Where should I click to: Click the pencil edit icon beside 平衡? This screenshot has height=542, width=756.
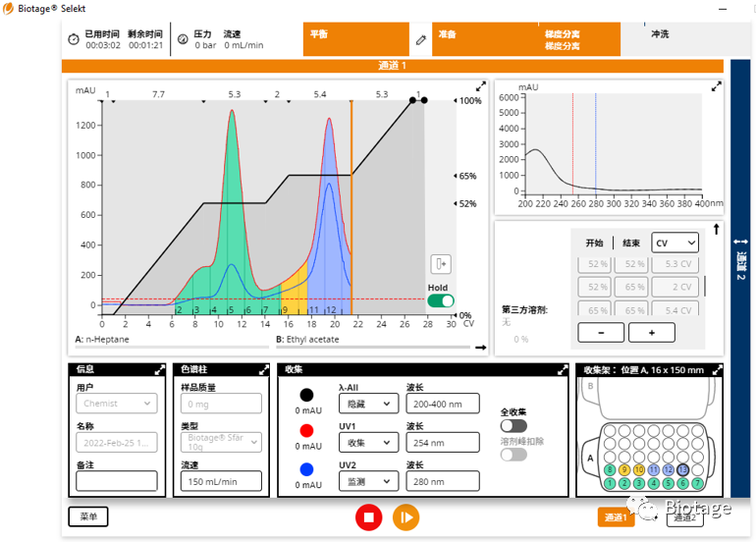pyautogui.click(x=421, y=40)
